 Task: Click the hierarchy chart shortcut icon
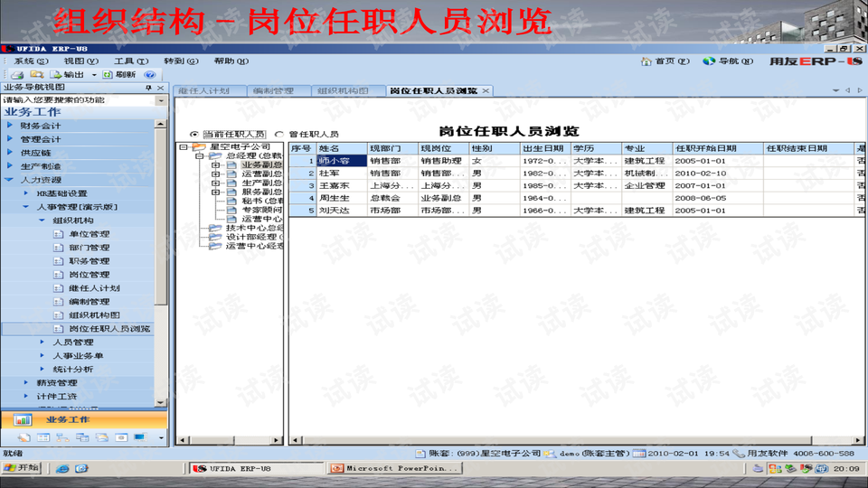[62, 437]
